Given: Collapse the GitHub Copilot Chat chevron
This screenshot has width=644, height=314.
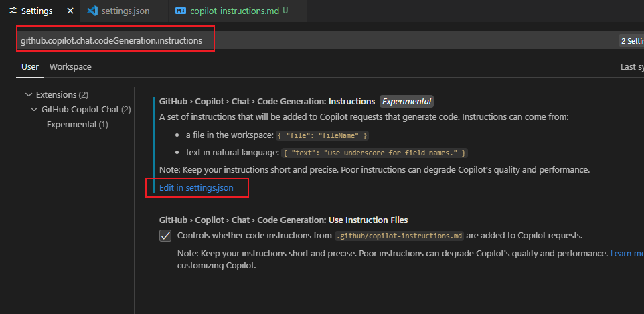Looking at the screenshot, I should 33,110.
